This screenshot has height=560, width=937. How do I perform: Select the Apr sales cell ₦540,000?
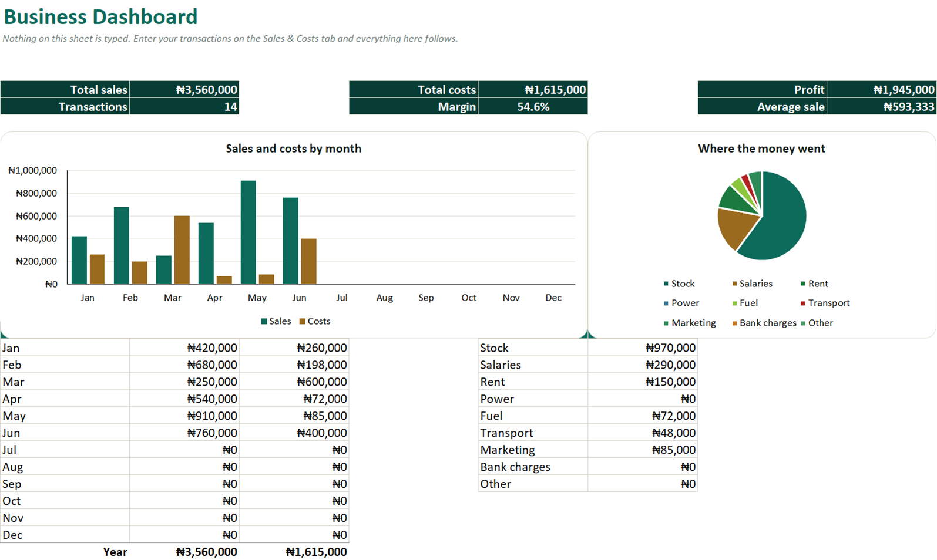[x=184, y=399]
